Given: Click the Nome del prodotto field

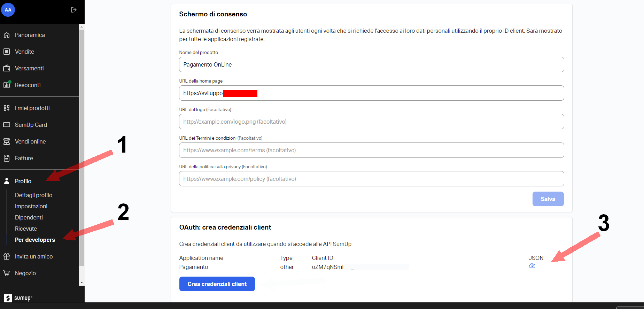Looking at the screenshot, I should tap(371, 64).
